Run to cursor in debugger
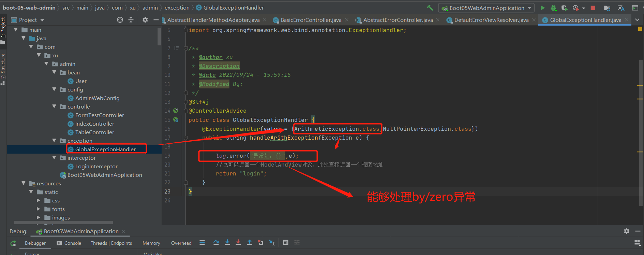Image resolution: width=644 pixels, height=255 pixels. tap(272, 242)
